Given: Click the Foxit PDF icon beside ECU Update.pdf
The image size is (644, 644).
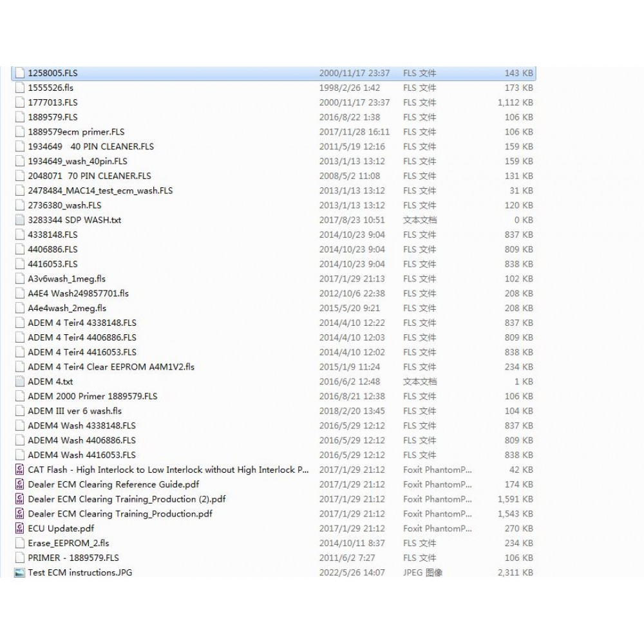Looking at the screenshot, I should [19, 528].
